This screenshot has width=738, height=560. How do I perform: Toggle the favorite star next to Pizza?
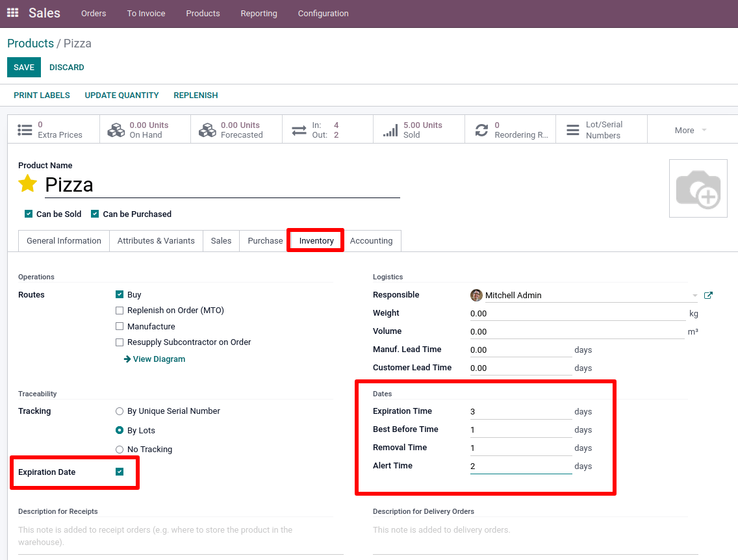click(x=28, y=184)
